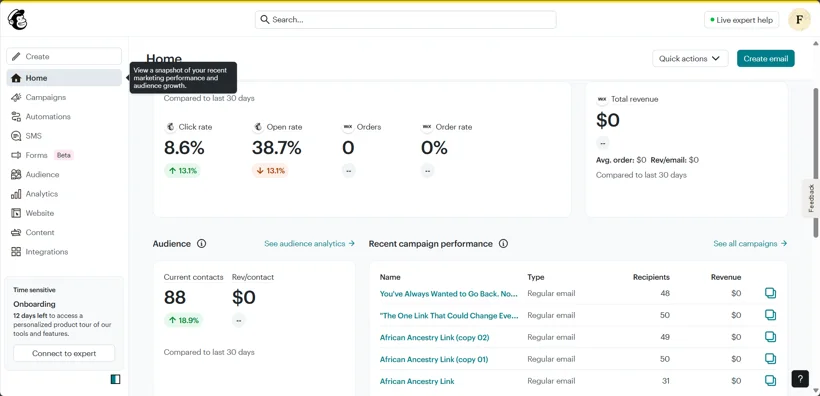Select Home in the sidebar
Screen dimensions: 820x396
(64, 78)
